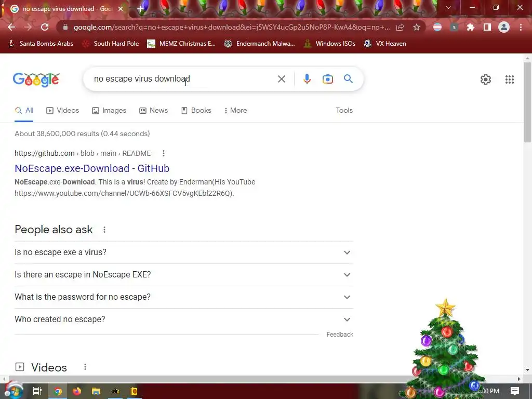
Task: Open the notification center icon
Action: (x=515, y=391)
